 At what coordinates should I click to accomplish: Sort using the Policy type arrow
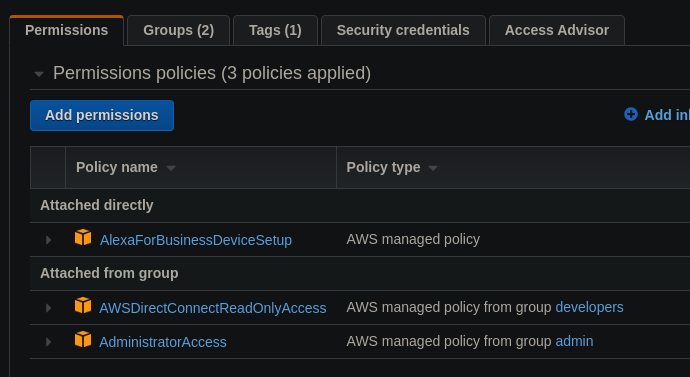tap(433, 168)
